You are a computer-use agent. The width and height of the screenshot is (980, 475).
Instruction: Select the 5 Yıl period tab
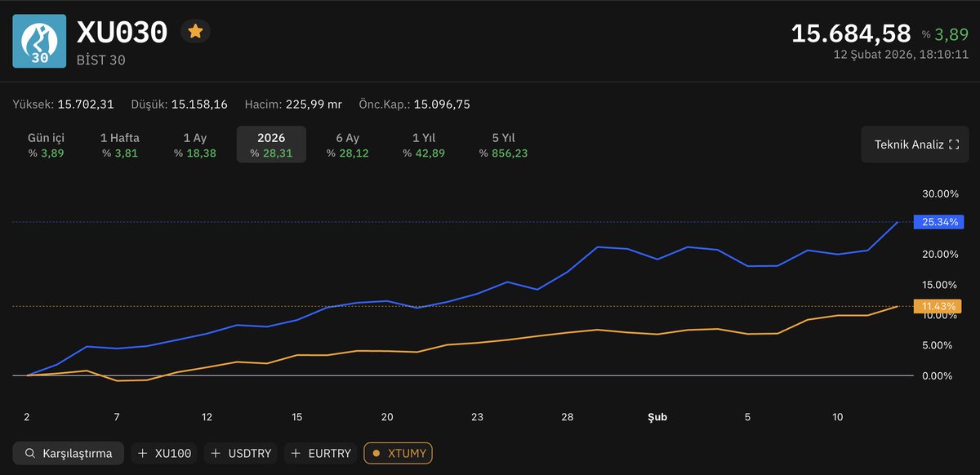pyautogui.click(x=503, y=144)
